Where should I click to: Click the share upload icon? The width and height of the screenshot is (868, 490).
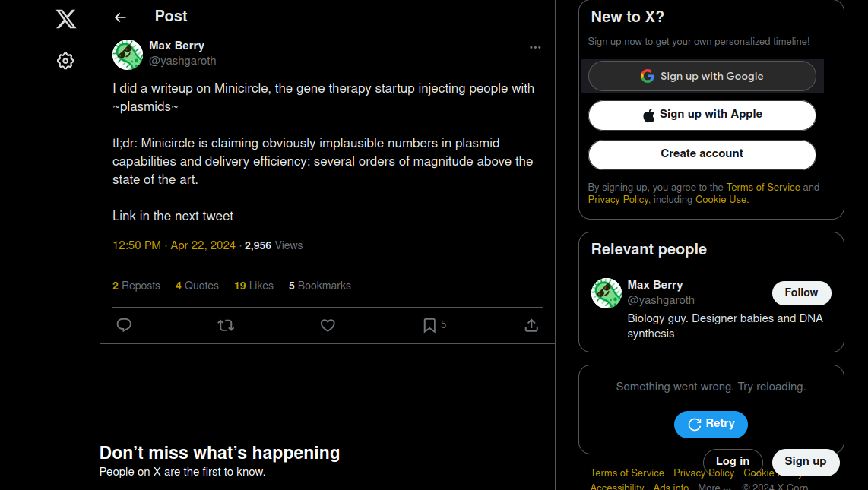531,325
